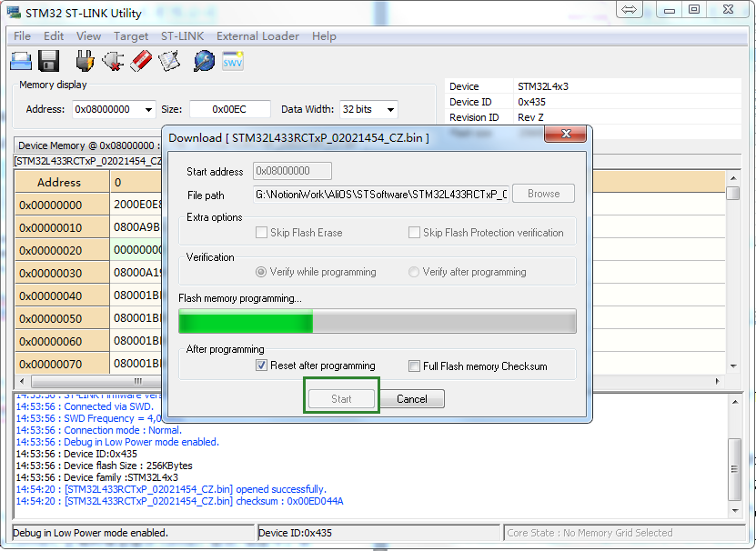
Task: Click the main window restore button
Action: coord(694,9)
